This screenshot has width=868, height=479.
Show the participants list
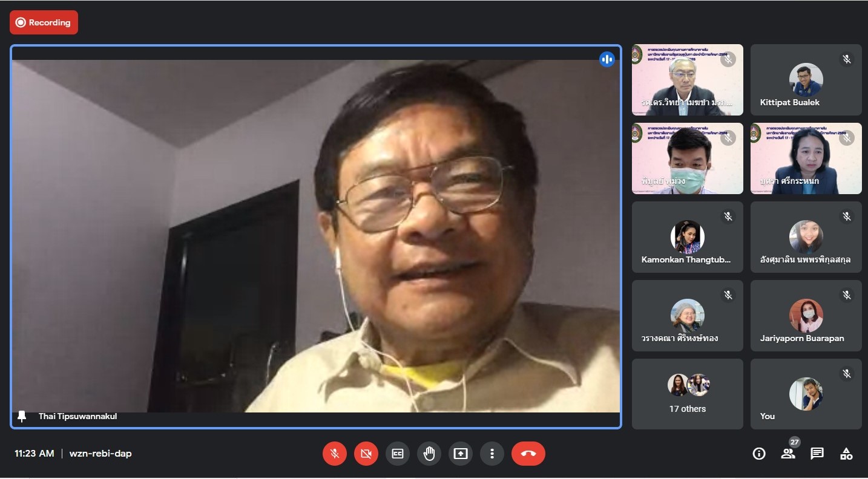[788, 454]
